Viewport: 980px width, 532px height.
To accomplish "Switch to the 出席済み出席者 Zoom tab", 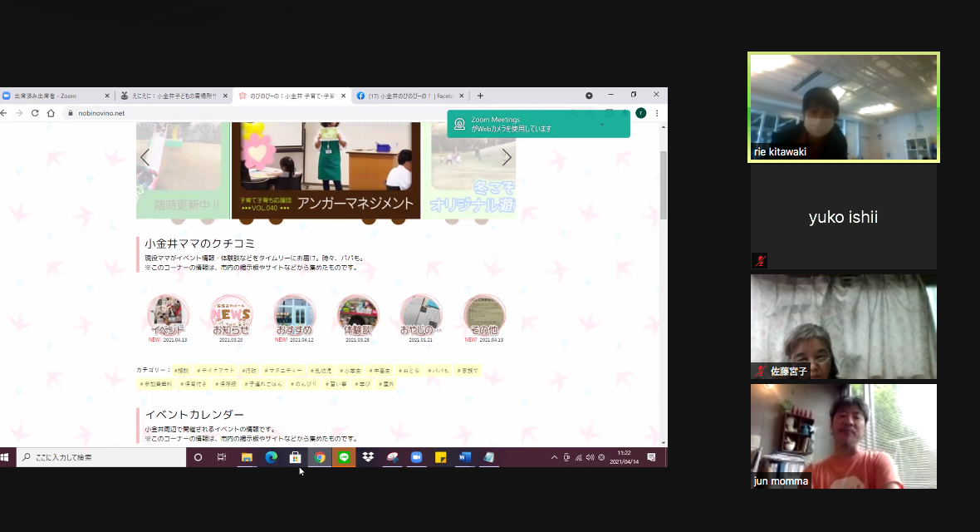I will pos(50,96).
